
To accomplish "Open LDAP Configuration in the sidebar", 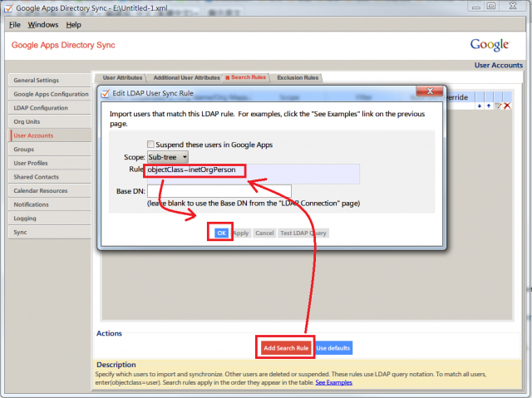I will click(x=50, y=108).
